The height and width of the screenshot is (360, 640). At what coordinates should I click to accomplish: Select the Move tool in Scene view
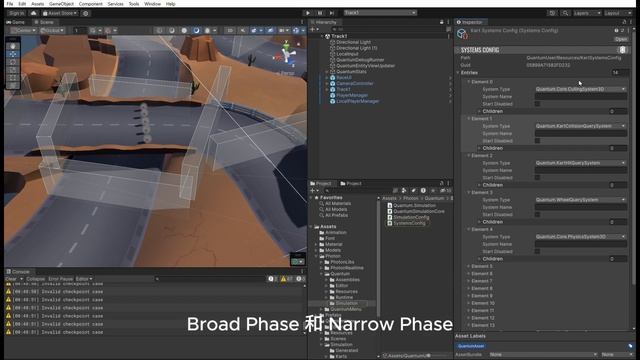[x=13, y=54]
